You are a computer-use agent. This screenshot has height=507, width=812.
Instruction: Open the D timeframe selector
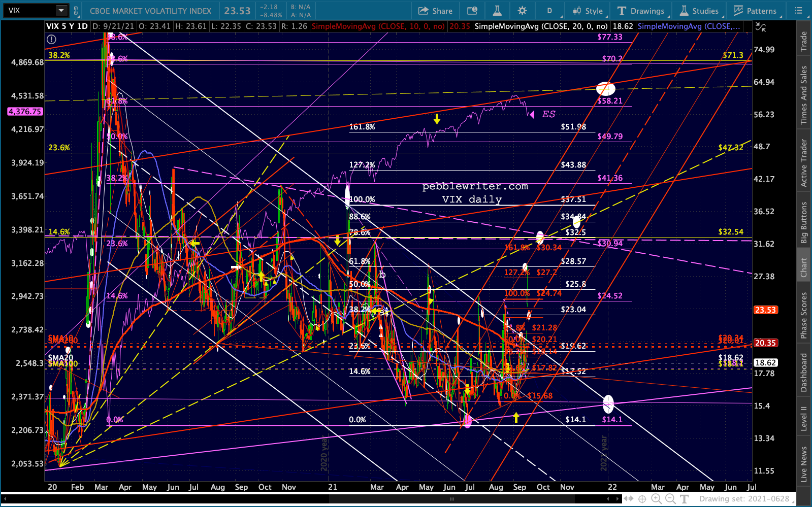pos(549,11)
